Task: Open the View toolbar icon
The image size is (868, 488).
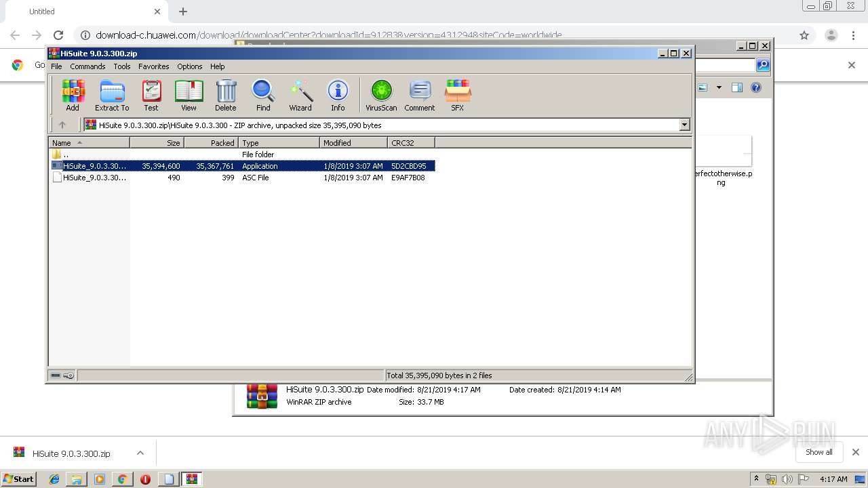Action: pyautogui.click(x=189, y=95)
